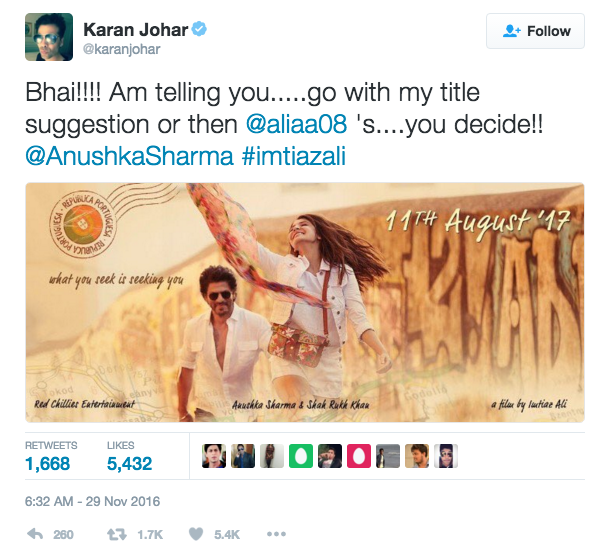Click the last liker avatar with sunglasses
Viewport: 597px width, 549px height.
click(x=445, y=456)
